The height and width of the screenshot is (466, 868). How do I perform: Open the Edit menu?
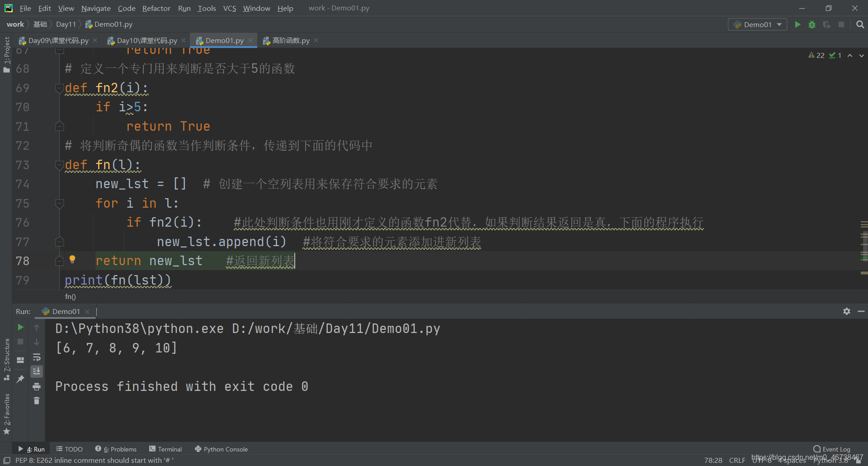44,8
